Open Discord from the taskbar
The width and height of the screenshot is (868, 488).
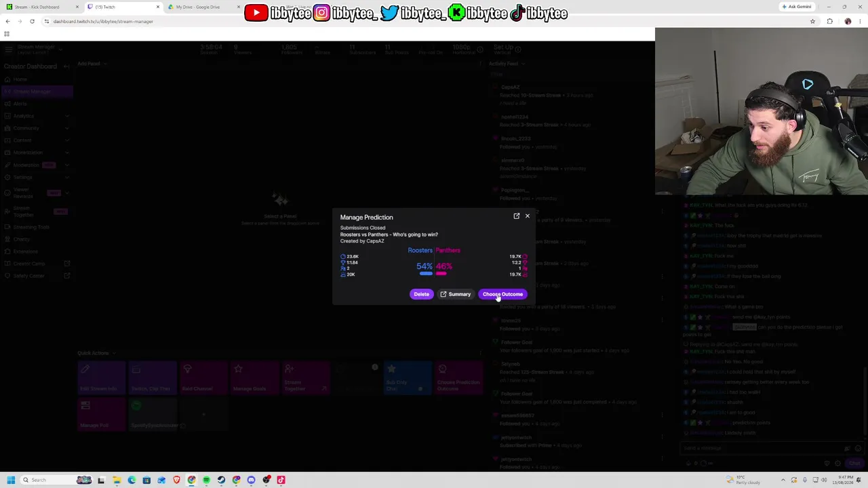pos(251,480)
